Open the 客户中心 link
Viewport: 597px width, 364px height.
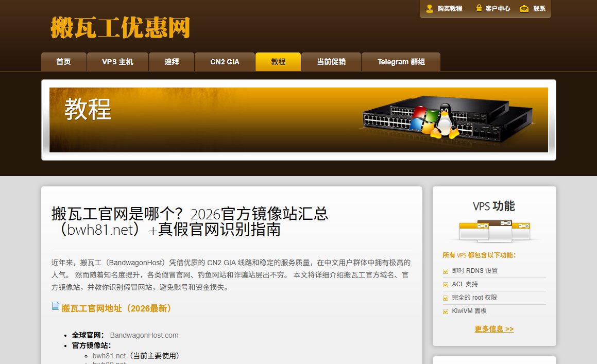(498, 8)
